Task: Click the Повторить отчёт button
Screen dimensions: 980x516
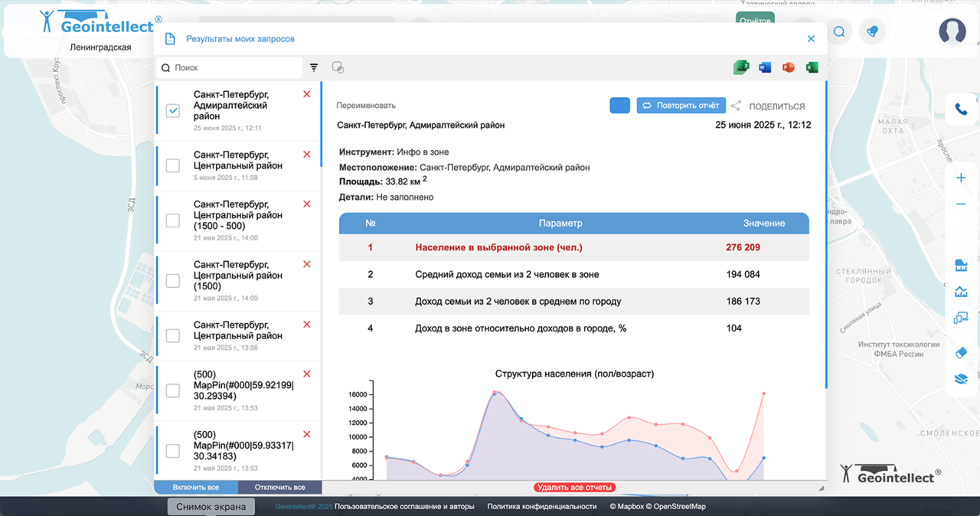Action: (x=681, y=106)
